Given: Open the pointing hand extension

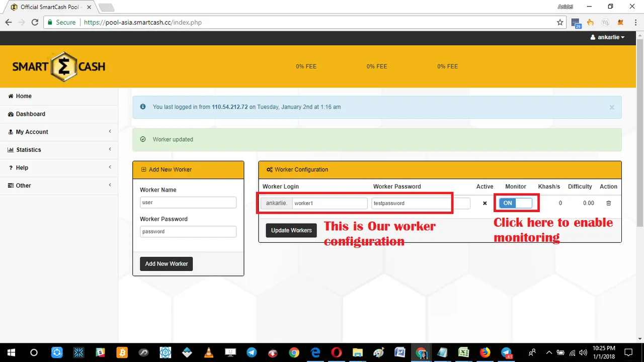Looking at the screenshot, I should point(590,22).
